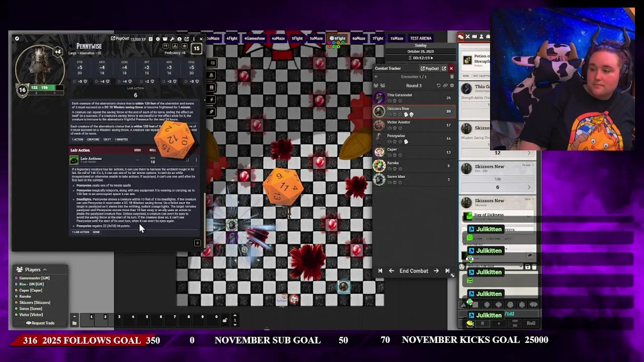Open user circle icon in Pennywise sheet header

179,39
